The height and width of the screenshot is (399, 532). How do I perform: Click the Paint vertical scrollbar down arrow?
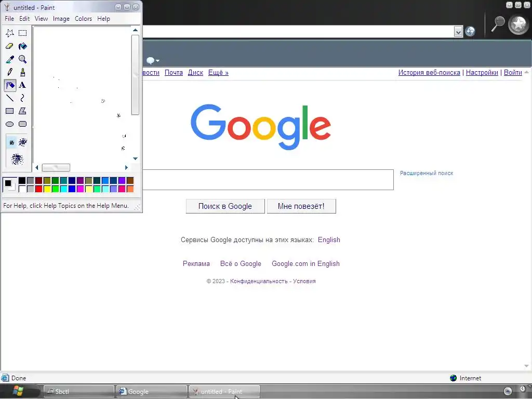click(x=136, y=159)
